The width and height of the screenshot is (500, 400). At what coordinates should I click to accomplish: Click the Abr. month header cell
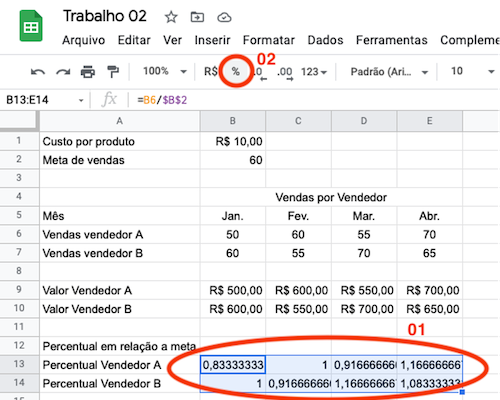tap(430, 216)
